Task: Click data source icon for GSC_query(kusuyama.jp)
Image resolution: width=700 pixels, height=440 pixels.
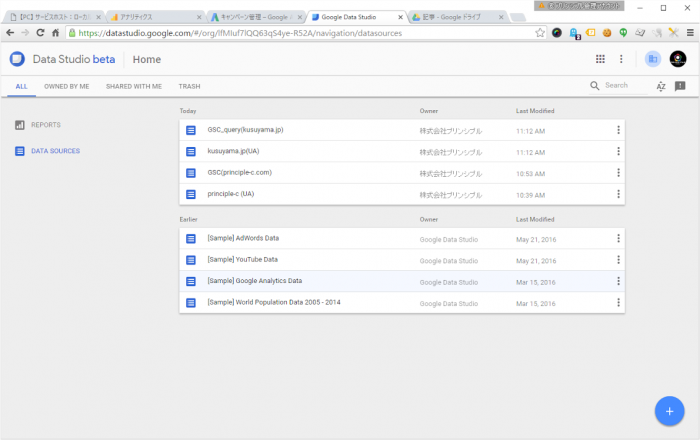Action: pos(191,130)
